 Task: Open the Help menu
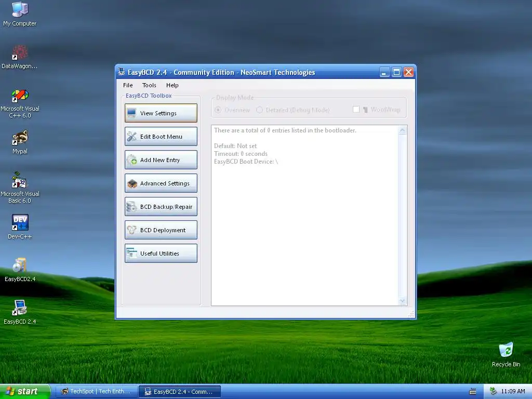172,85
